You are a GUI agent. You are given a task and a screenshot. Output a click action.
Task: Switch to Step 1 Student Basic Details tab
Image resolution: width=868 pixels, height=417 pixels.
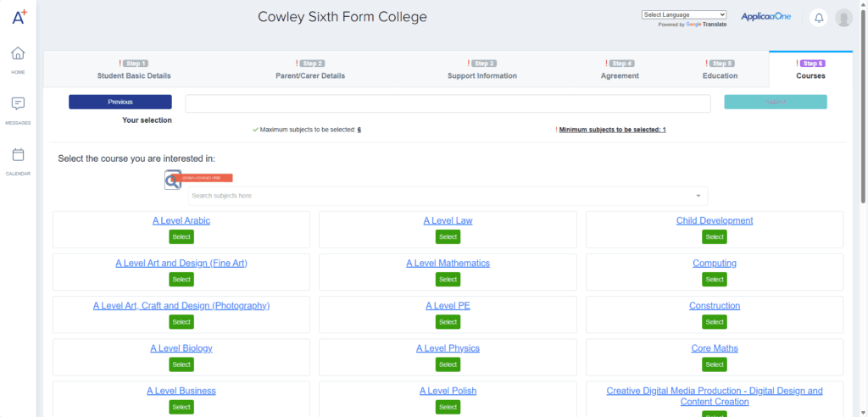click(134, 69)
